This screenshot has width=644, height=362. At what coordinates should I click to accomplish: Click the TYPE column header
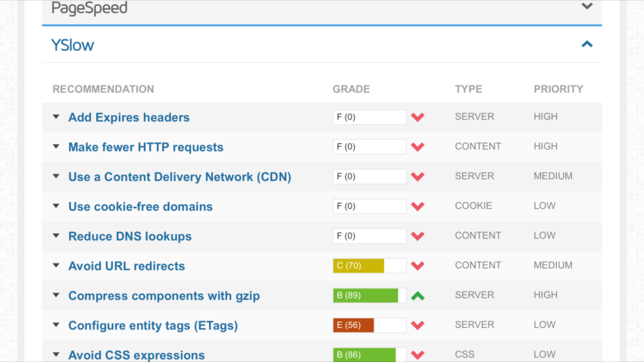[469, 89]
